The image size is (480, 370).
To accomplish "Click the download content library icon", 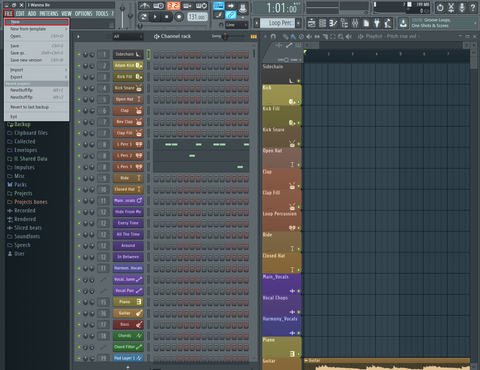I will (x=403, y=23).
